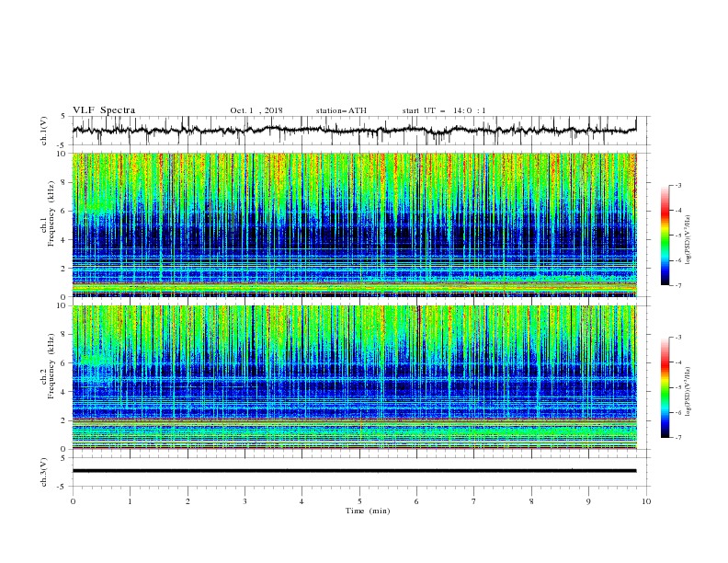This screenshot has height=563, width=728.
Task: Click the ch.2 color scale bar
Action: tap(665, 387)
